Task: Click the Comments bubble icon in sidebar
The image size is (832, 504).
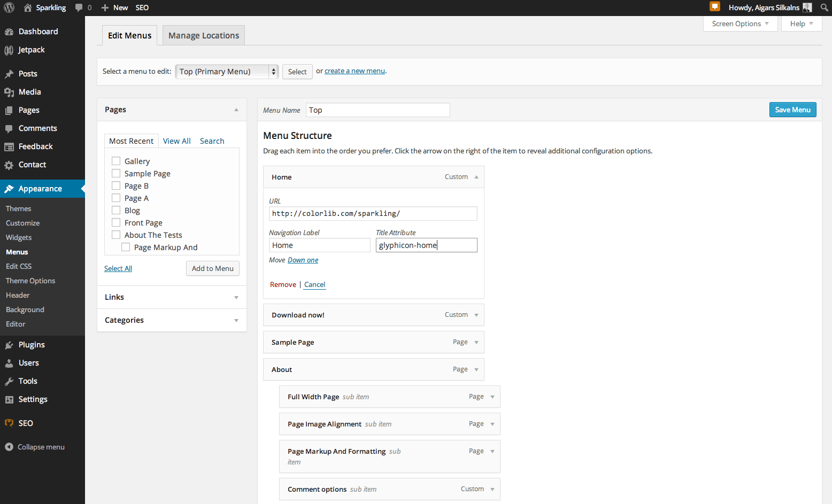Action: pos(9,128)
